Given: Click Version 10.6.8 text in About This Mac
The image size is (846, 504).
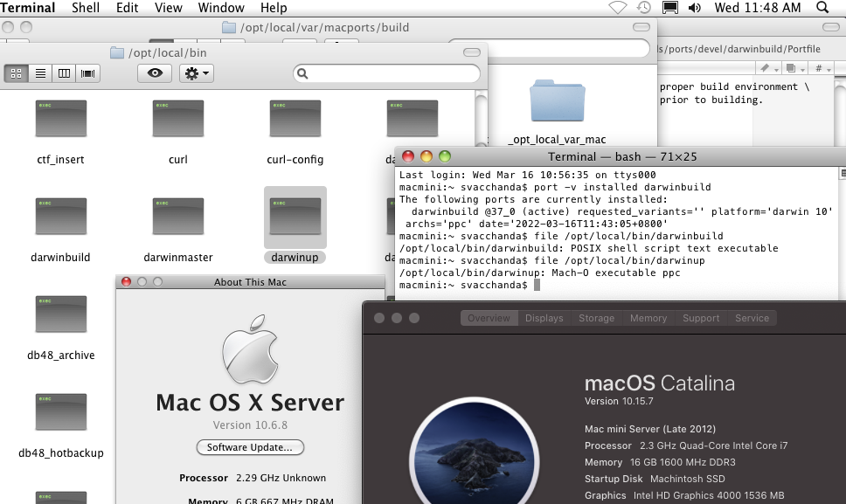Looking at the screenshot, I should (x=250, y=425).
